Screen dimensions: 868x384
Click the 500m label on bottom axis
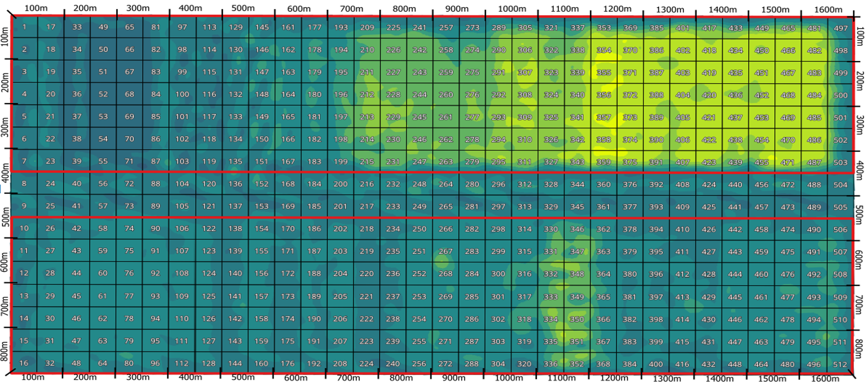(243, 377)
